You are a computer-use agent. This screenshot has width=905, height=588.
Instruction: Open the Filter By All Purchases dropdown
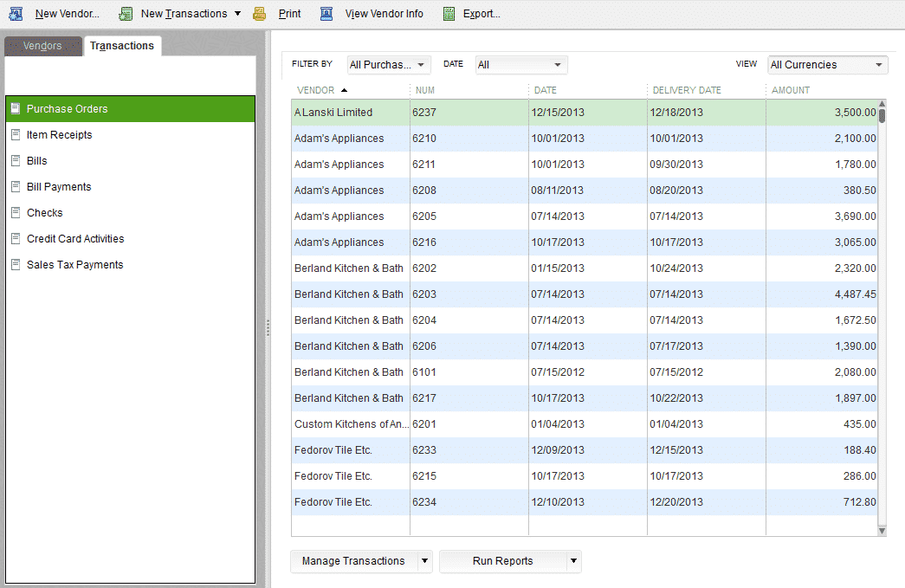pos(389,65)
